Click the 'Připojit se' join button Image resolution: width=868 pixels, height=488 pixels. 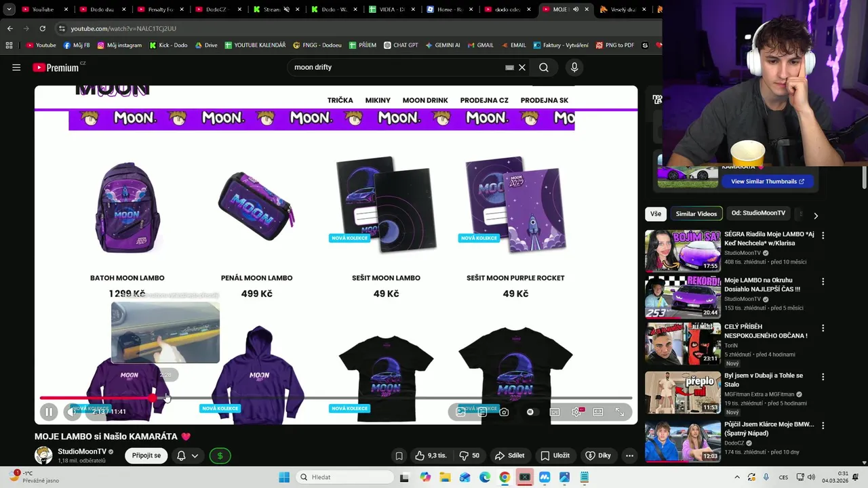146,455
